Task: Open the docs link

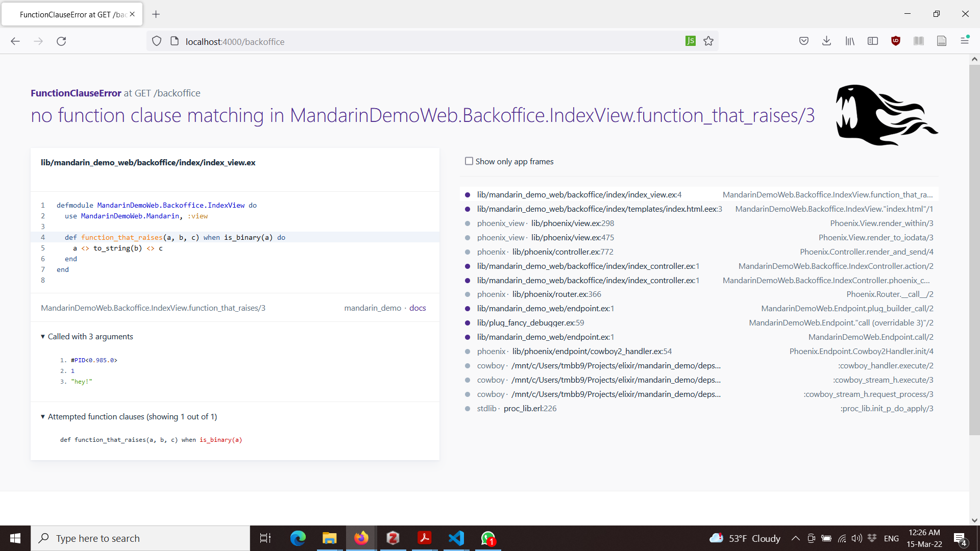Action: click(x=418, y=308)
